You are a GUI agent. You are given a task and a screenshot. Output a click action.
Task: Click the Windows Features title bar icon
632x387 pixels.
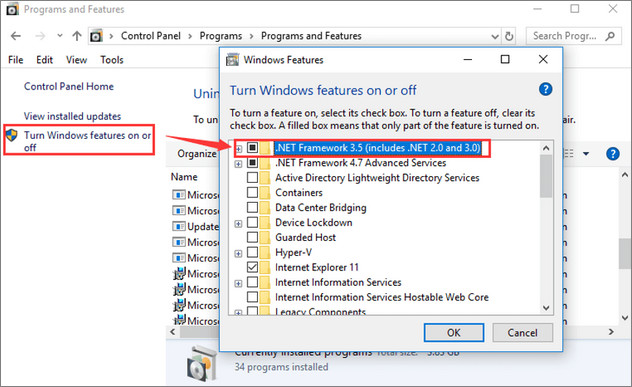[x=233, y=60]
